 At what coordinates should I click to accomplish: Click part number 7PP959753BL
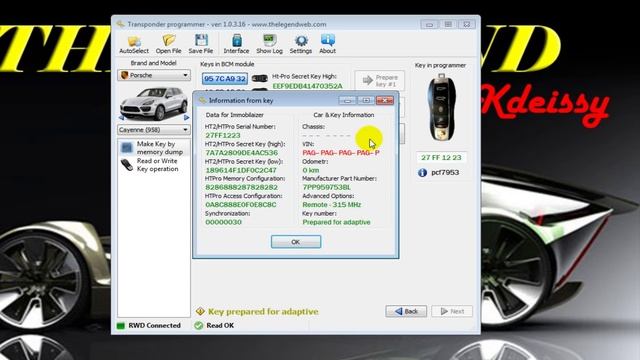327,187
